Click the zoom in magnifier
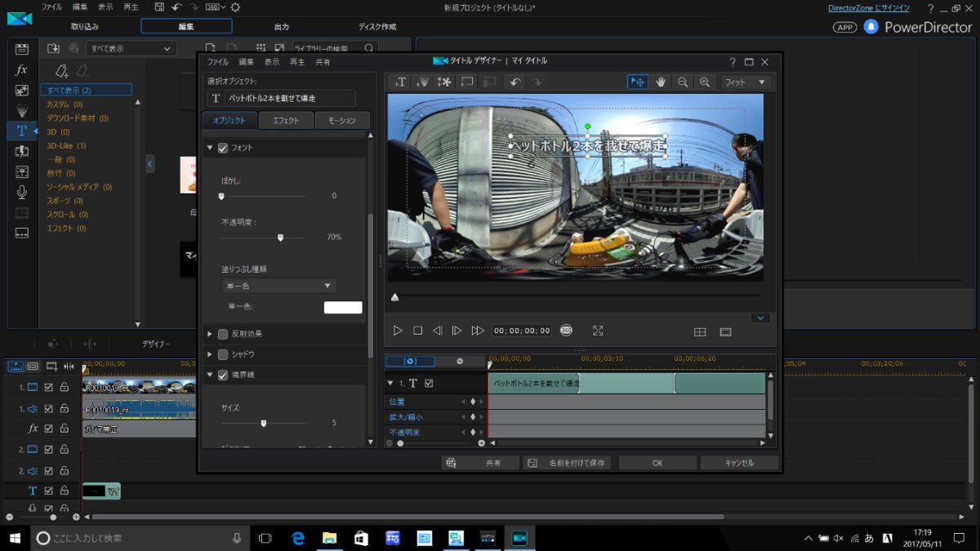Viewport: 980px width, 551px height. [x=703, y=82]
